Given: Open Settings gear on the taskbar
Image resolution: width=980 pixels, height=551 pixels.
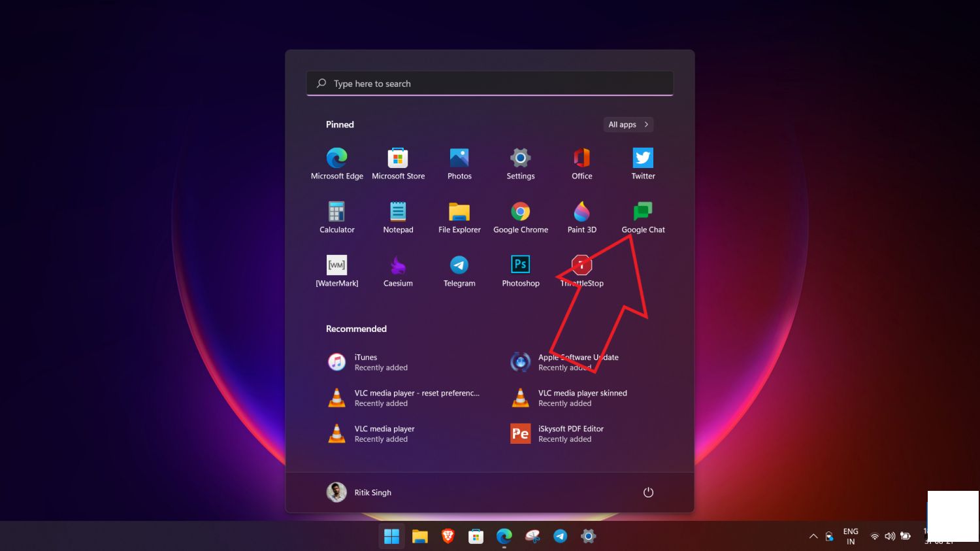Looking at the screenshot, I should (588, 537).
